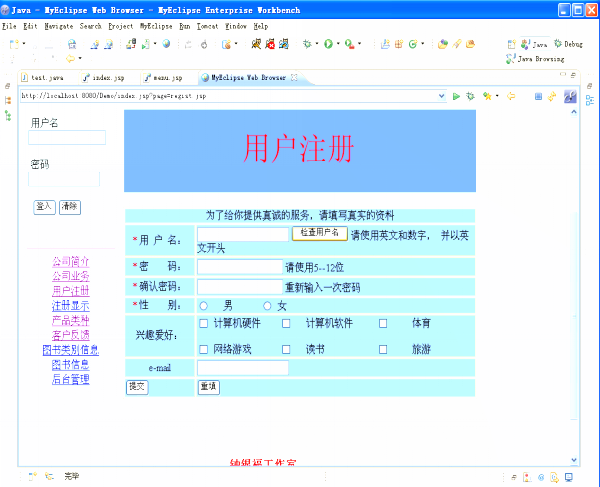600x487 pixels.
Task: Open the 后台管理 link
Action: click(x=71, y=379)
